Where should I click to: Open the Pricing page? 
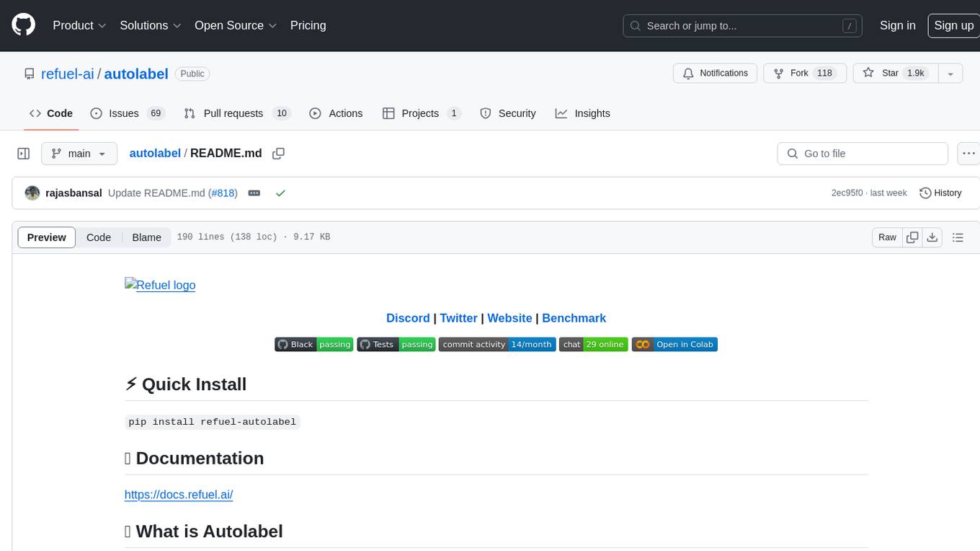[308, 25]
